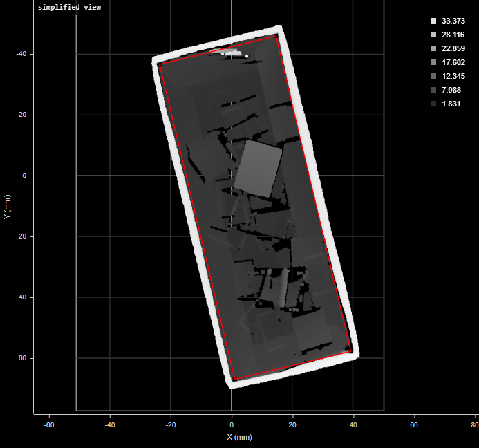
Task: Click the legend value 12.345
Action: coord(453,76)
